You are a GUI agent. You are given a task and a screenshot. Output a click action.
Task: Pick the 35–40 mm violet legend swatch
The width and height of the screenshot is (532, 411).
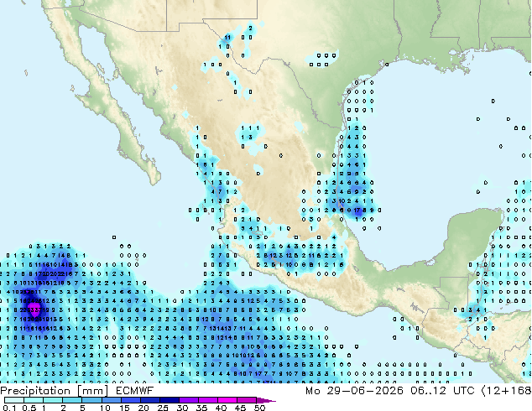coord(207,400)
